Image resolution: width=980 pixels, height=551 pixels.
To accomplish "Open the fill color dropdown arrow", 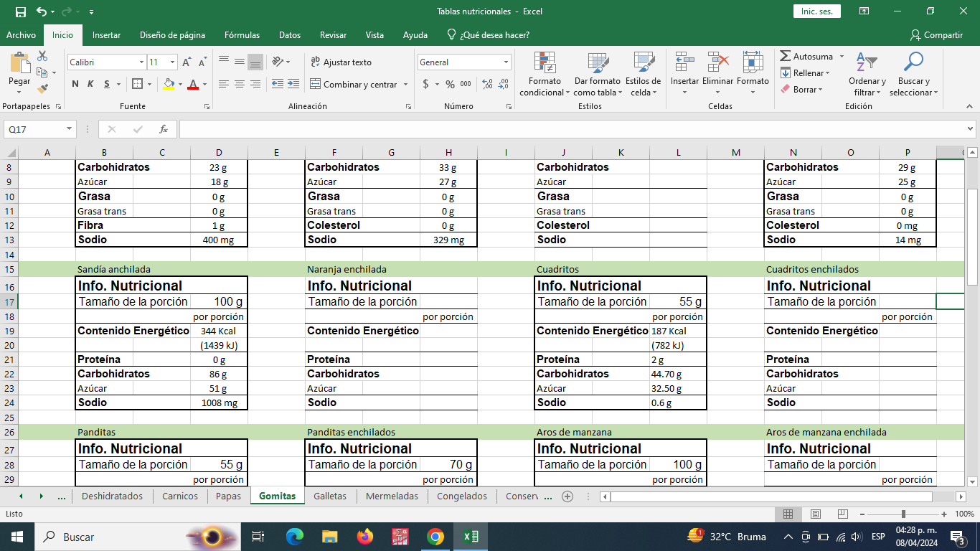I will click(x=180, y=84).
